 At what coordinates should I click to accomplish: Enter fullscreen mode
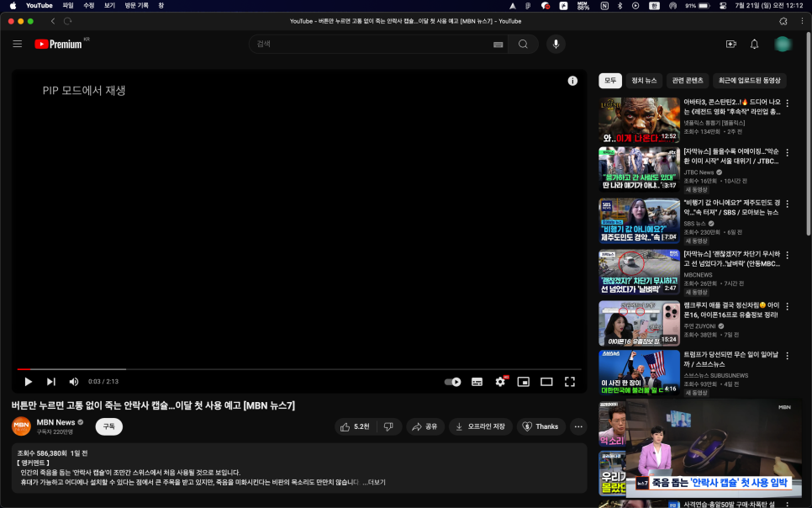point(570,382)
